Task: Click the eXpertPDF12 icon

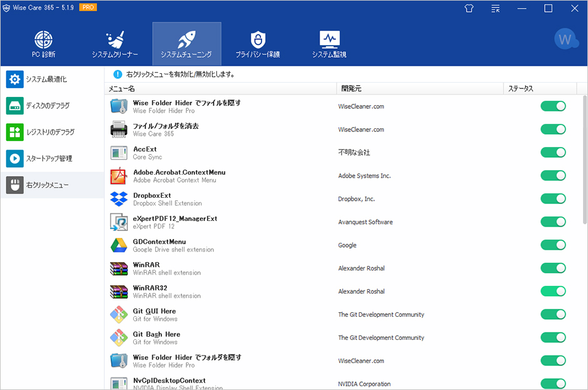Action: [119, 222]
